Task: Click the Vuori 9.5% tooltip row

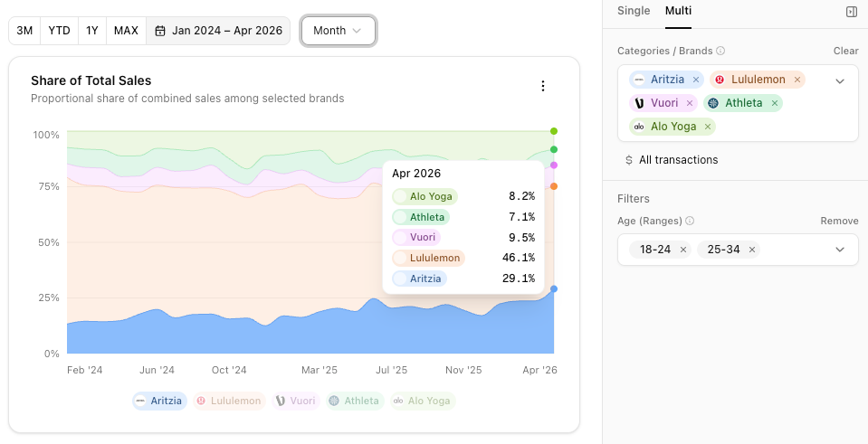Action: 463,238
